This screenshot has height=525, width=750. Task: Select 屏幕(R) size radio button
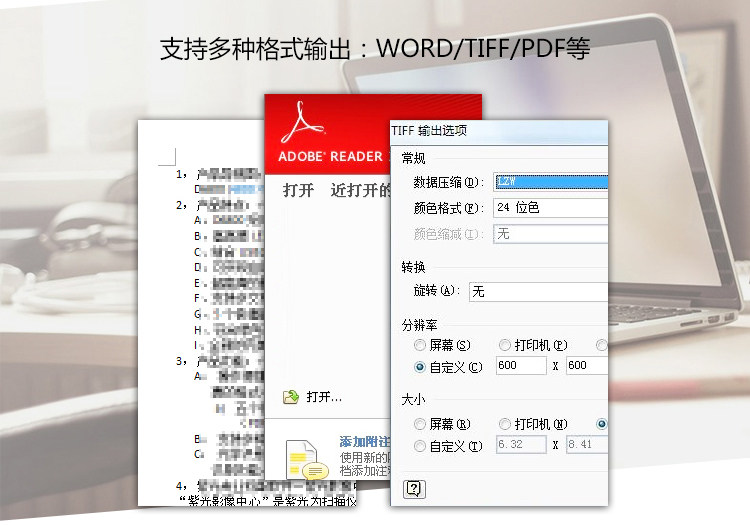pos(419,424)
